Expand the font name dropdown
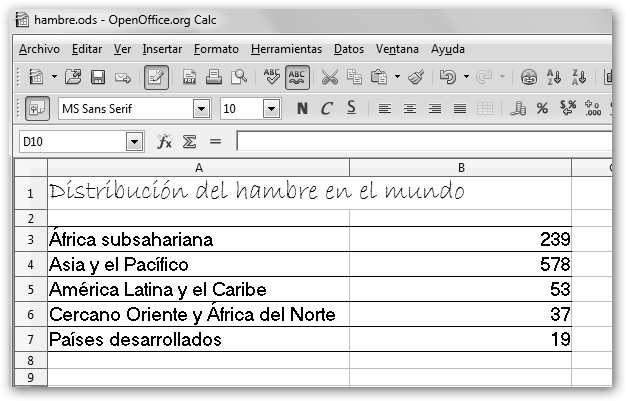The image size is (626, 401). [201, 109]
